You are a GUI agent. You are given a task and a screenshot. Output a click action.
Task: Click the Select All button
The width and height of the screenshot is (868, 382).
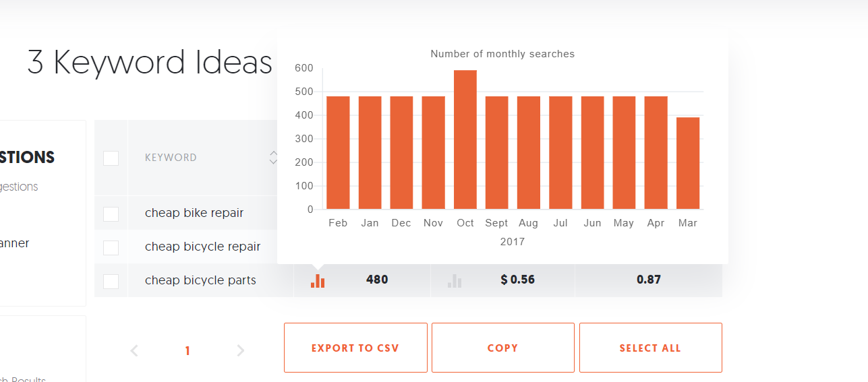pos(651,348)
